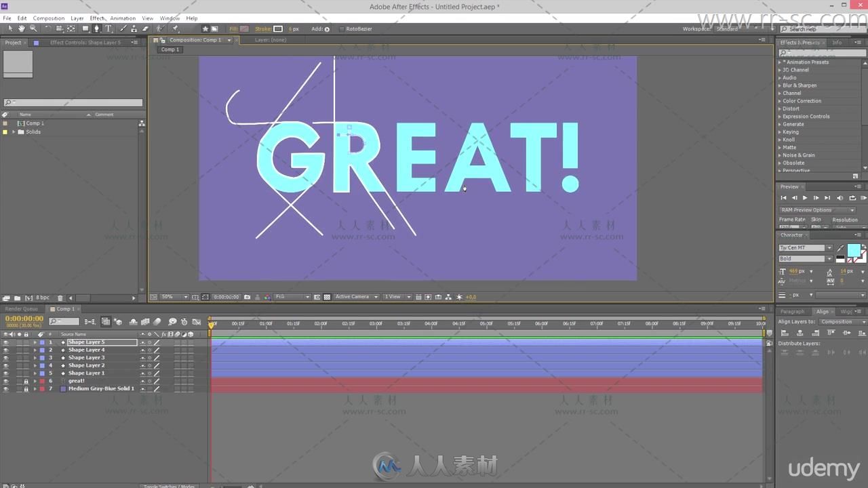Select the Zoom magnifier tool
Image resolution: width=868 pixels, height=488 pixels.
tap(33, 28)
